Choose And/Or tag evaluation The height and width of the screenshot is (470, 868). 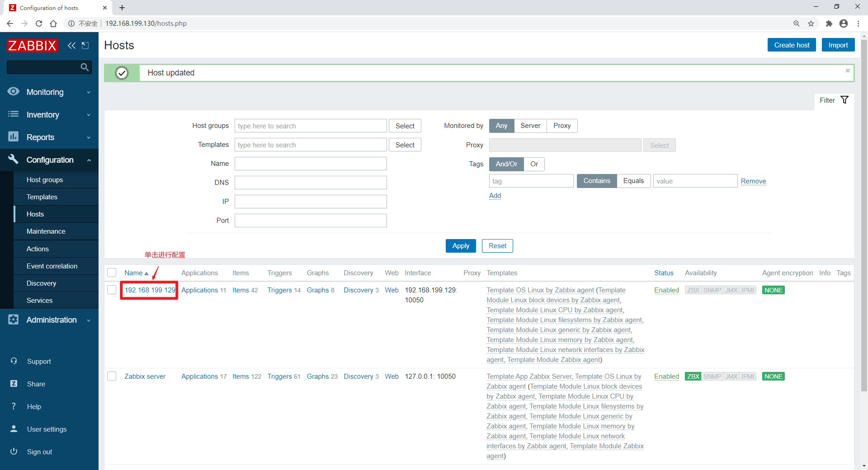[506, 164]
